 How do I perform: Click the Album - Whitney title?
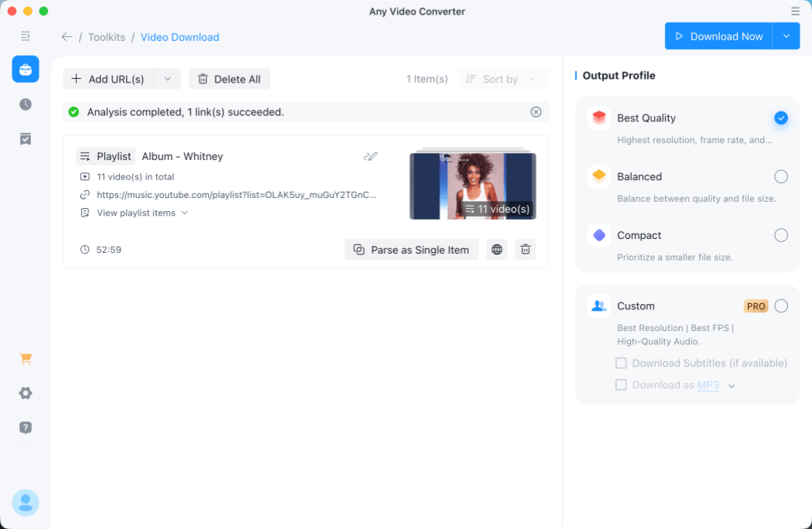183,156
